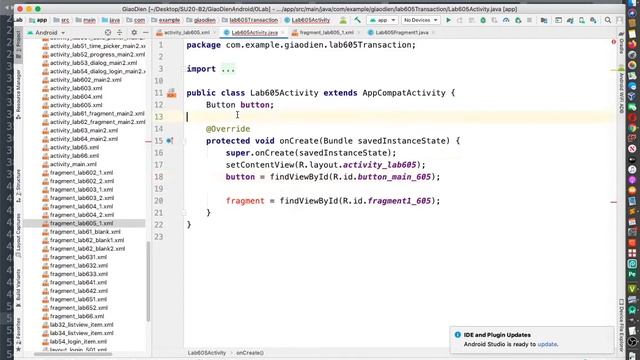Viewport: 640px width, 360px height.
Task: Open the AVD Manager icon
Action: (x=582, y=20)
